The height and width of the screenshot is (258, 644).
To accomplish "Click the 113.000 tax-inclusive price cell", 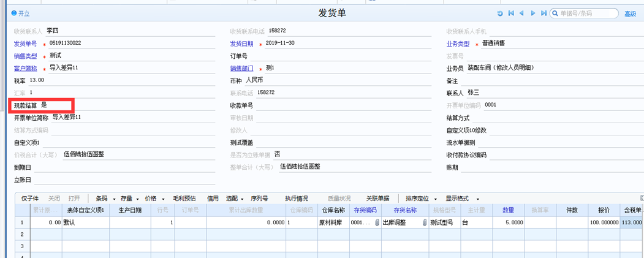I will pos(632,222).
